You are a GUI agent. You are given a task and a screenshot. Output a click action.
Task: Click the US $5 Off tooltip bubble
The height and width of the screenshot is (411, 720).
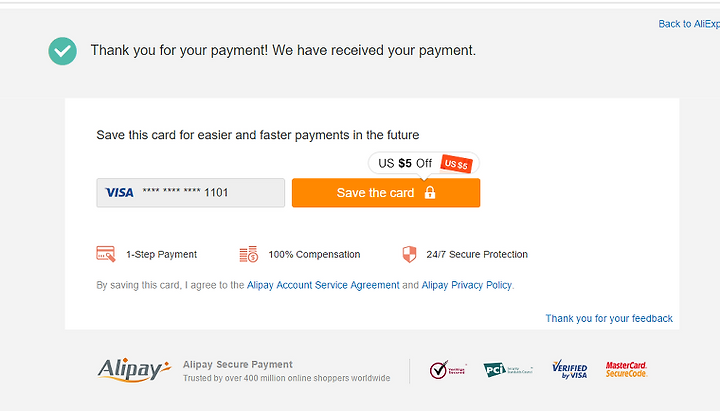point(424,163)
